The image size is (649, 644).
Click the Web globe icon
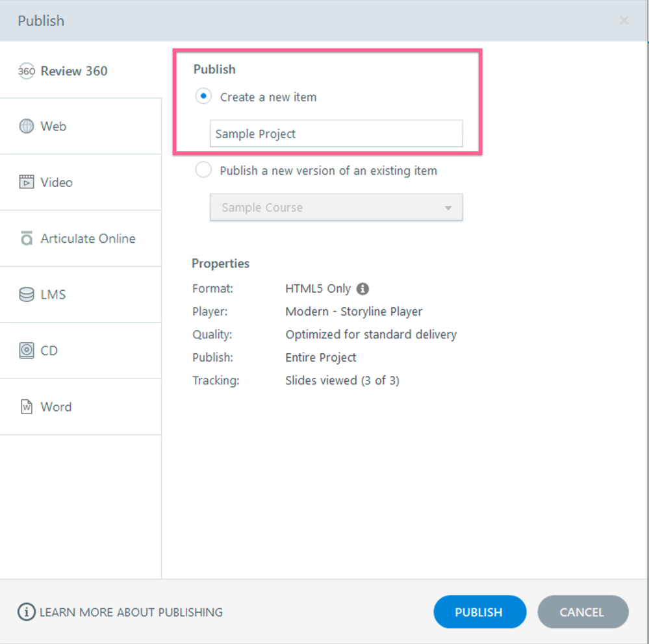pyautogui.click(x=26, y=127)
